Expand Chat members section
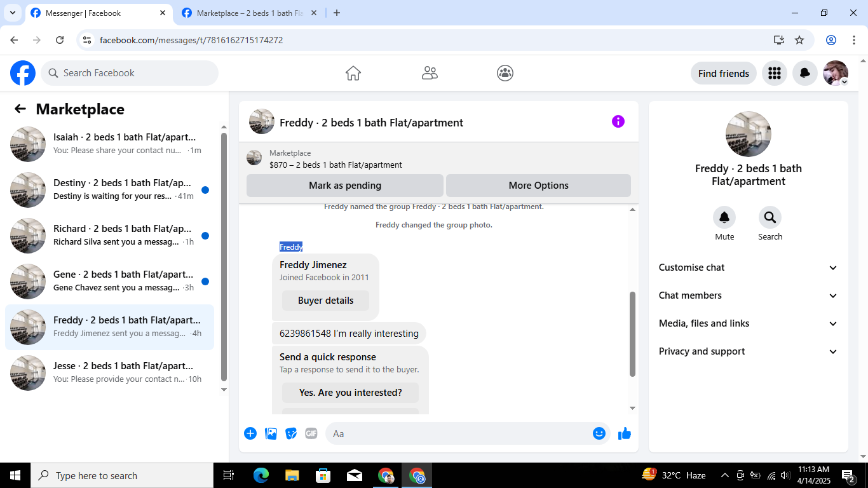 748,295
